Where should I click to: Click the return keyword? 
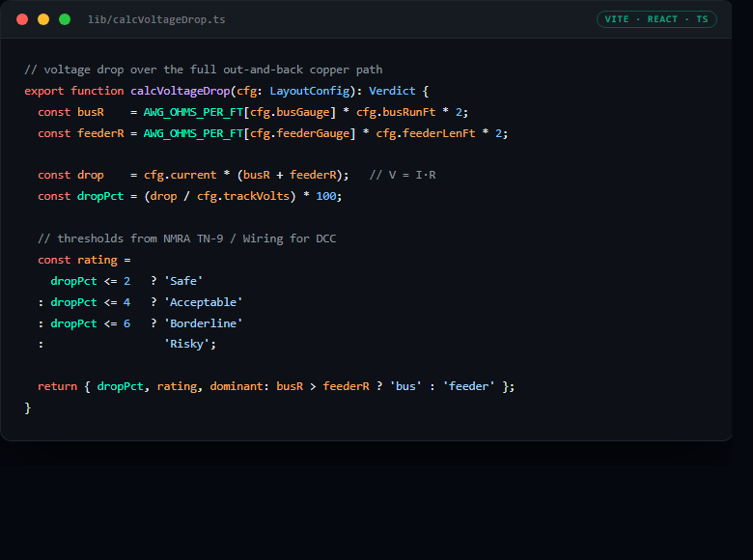coord(58,386)
